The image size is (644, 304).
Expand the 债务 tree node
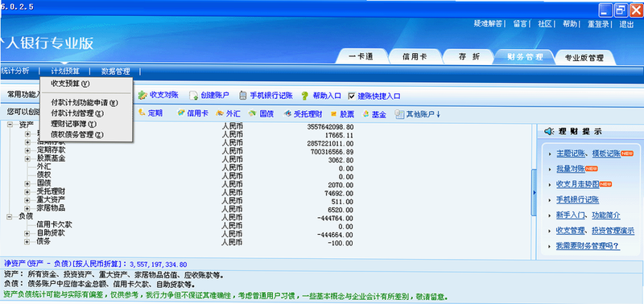click(x=27, y=241)
